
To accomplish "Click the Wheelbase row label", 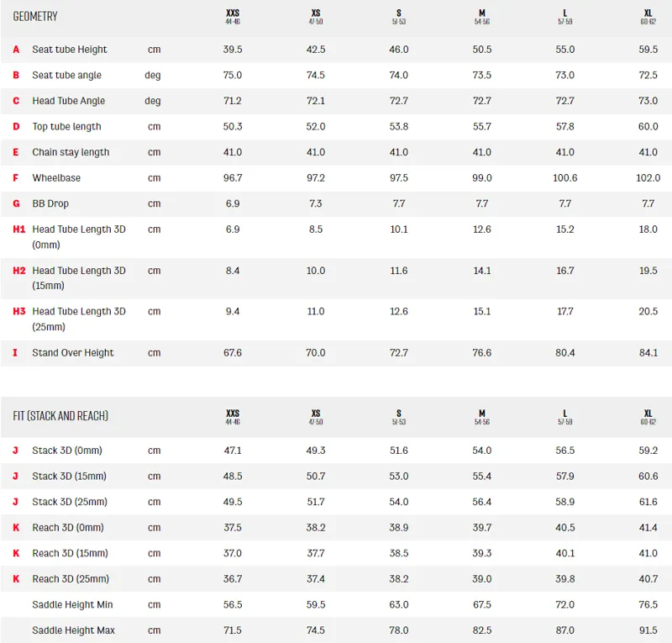I will 56,178.
